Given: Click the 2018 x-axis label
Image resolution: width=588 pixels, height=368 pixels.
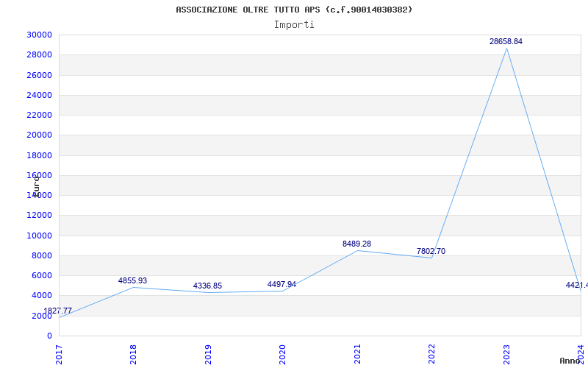Looking at the screenshot, I should point(133,354).
